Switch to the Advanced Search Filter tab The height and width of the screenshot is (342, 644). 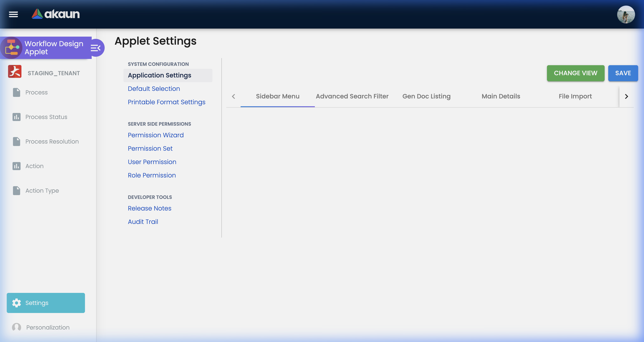point(352,96)
